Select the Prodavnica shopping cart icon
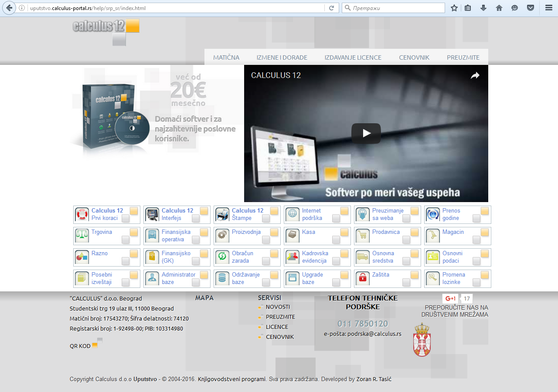The height and width of the screenshot is (392, 558). tap(363, 236)
